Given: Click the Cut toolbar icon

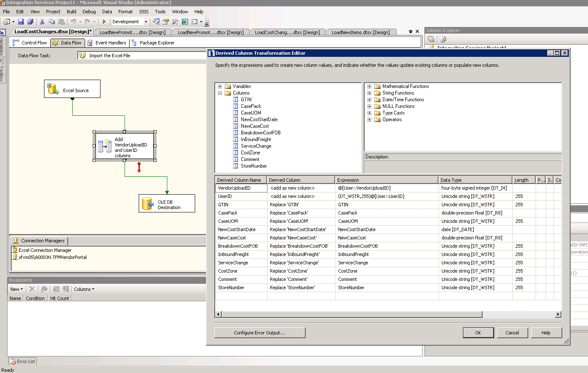Looking at the screenshot, I should [x=42, y=21].
